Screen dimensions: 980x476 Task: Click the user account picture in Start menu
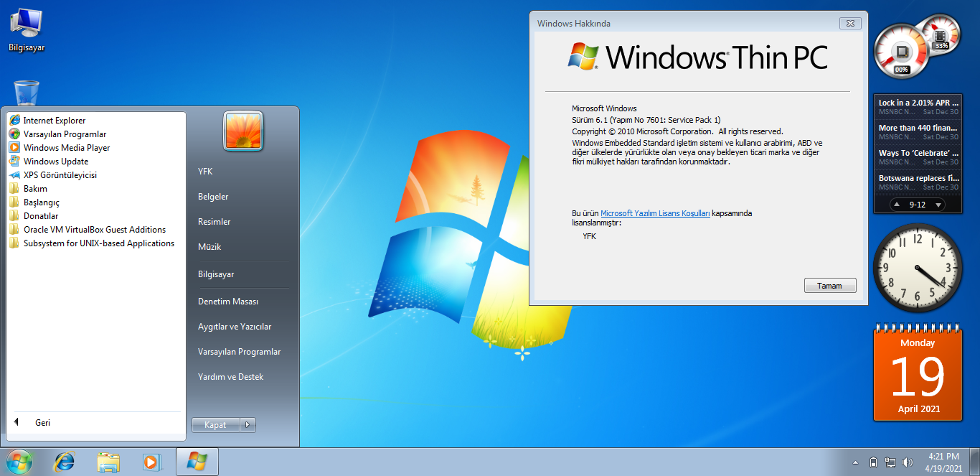(243, 131)
